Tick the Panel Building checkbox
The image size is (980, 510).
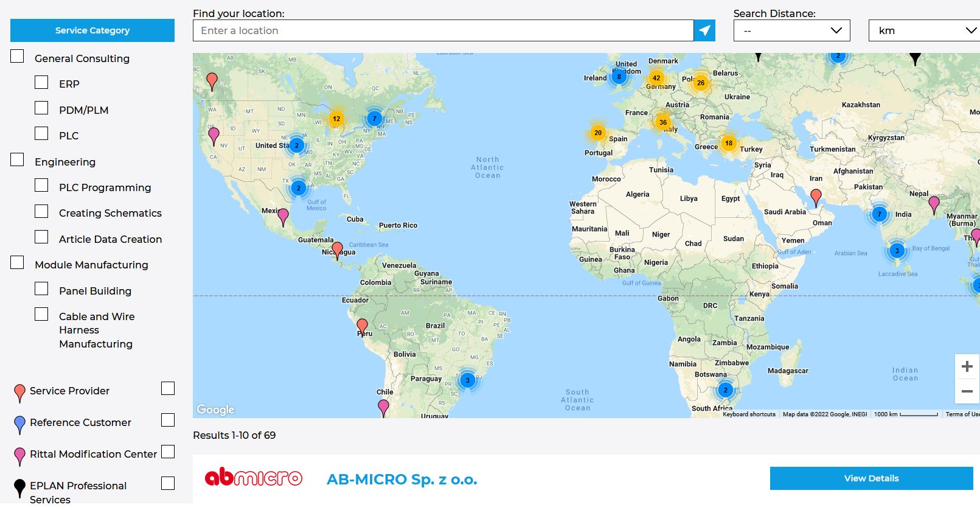41,289
